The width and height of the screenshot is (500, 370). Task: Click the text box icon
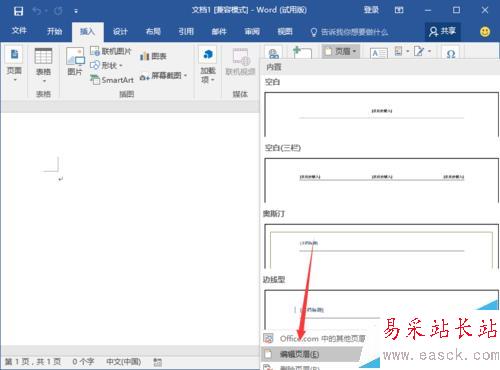click(x=379, y=53)
